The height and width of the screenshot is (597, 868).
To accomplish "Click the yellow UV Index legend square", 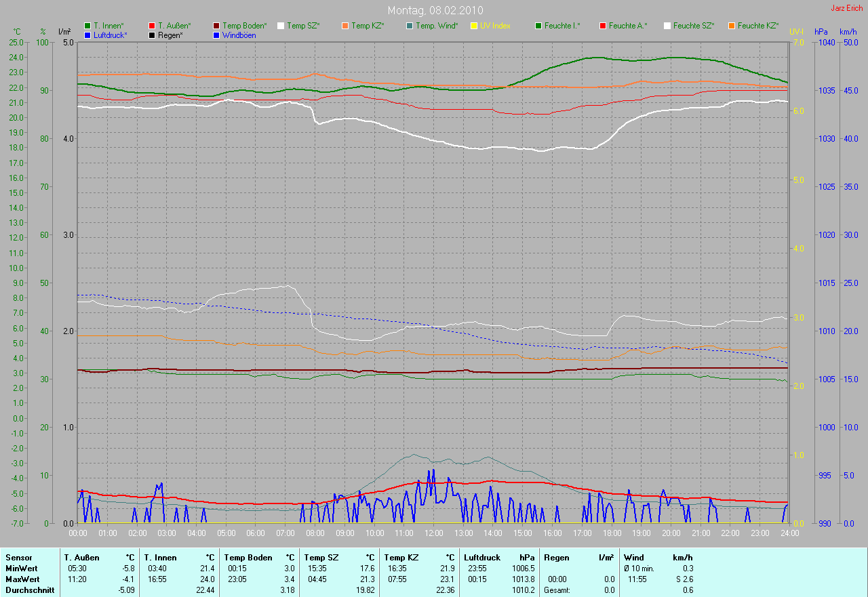I will tap(474, 26).
